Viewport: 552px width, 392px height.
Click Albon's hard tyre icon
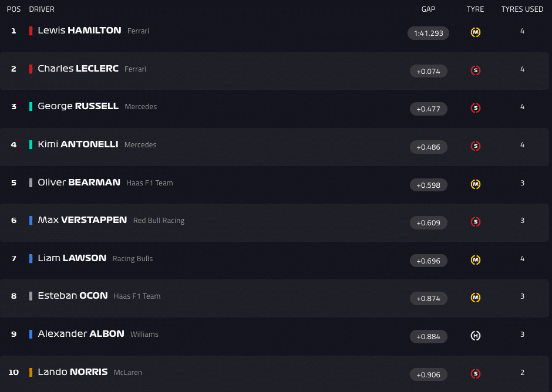point(476,336)
